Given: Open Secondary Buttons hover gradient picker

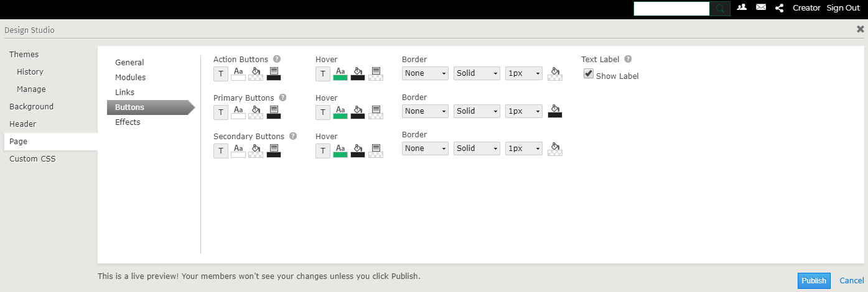Looking at the screenshot, I should tap(375, 150).
